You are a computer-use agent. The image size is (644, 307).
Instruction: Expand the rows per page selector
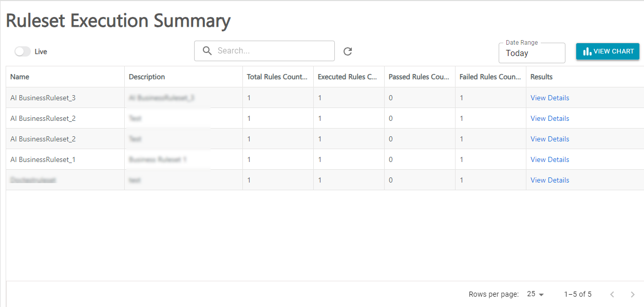pyautogui.click(x=535, y=295)
